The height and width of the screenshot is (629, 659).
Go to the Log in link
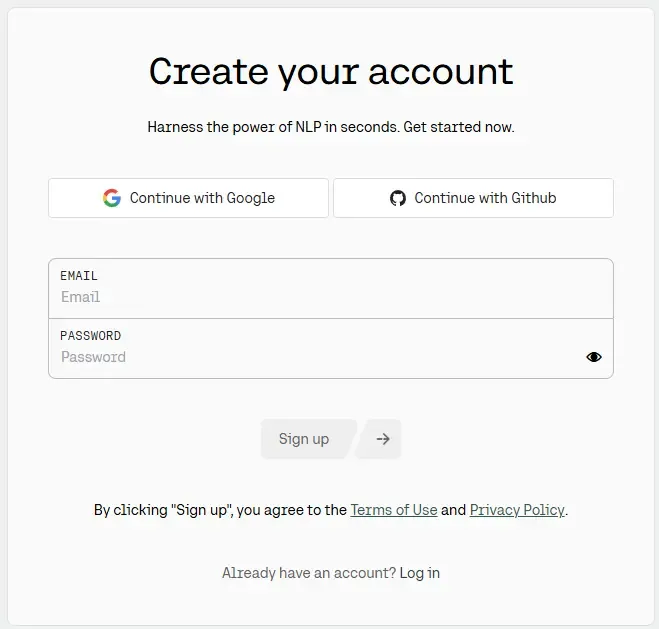coord(420,573)
